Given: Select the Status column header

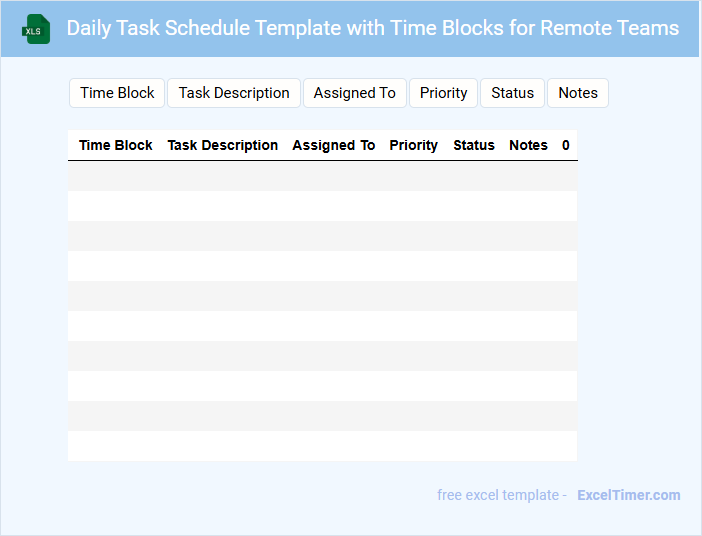Looking at the screenshot, I should (474, 145).
